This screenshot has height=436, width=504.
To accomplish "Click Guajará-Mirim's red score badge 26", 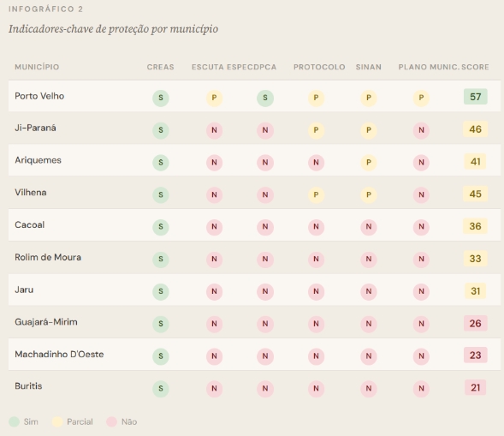I will point(476,324).
